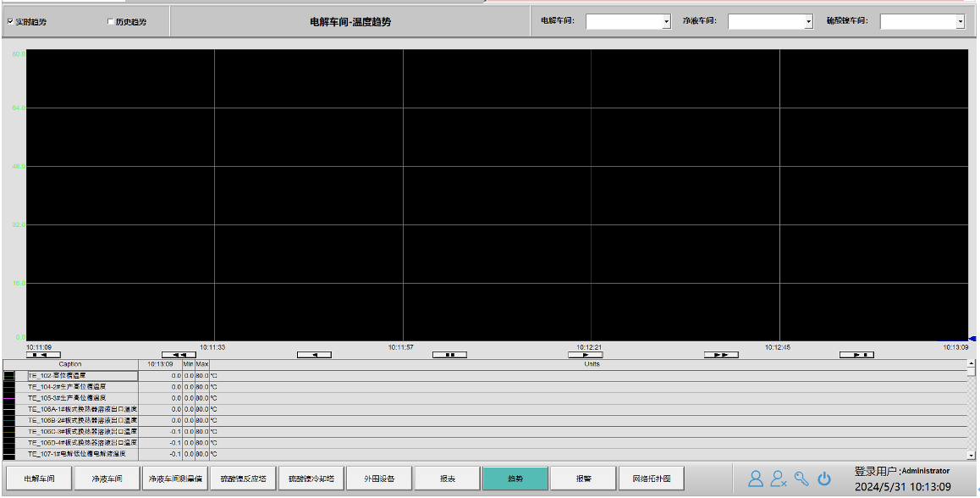The height and width of the screenshot is (498, 980).
Task: Click the magenta pen swatch of TE_105
Action: [x=9, y=398]
